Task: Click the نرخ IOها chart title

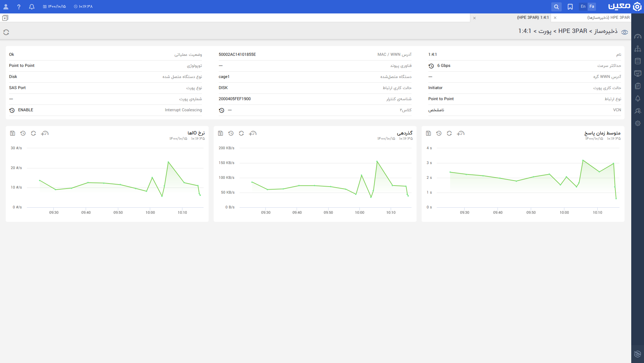Action: pos(196,133)
